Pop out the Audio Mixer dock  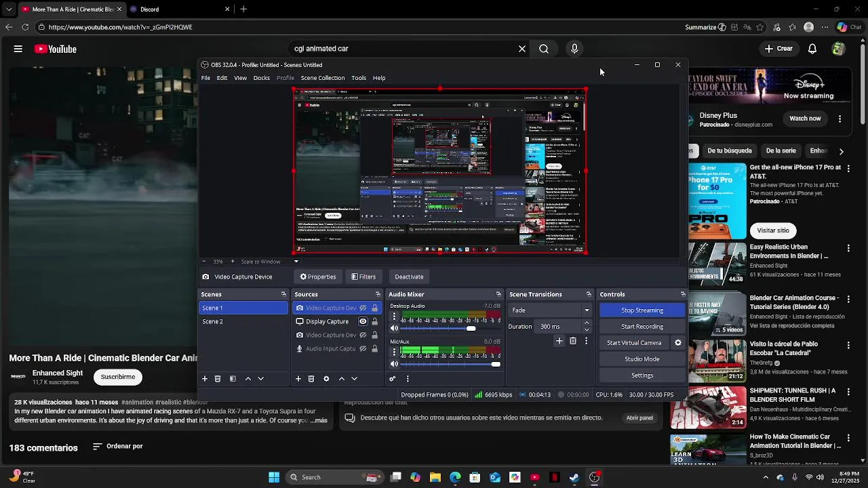coord(498,294)
